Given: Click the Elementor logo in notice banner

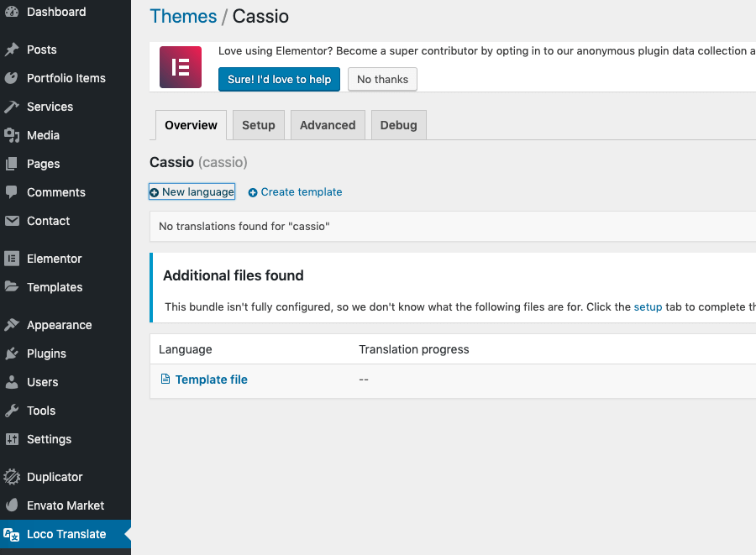Looking at the screenshot, I should tap(181, 67).
